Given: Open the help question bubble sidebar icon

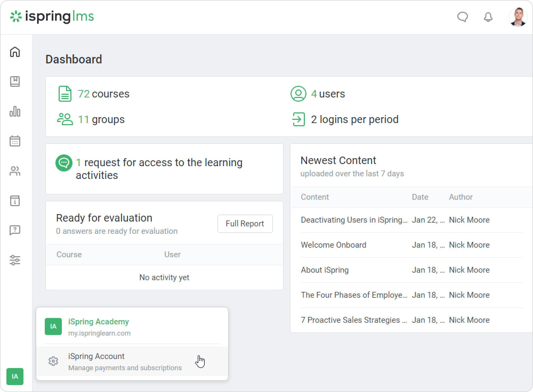Looking at the screenshot, I should click(15, 230).
